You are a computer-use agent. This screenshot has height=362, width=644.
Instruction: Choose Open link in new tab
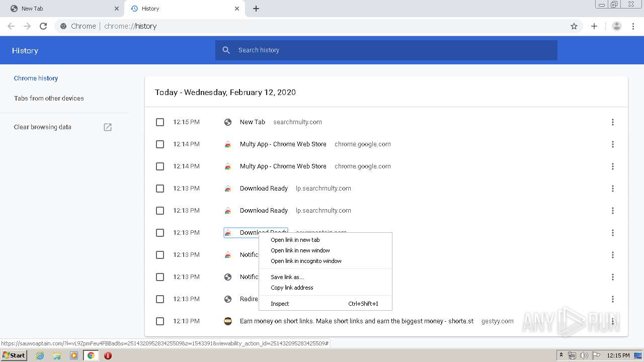pyautogui.click(x=325, y=240)
